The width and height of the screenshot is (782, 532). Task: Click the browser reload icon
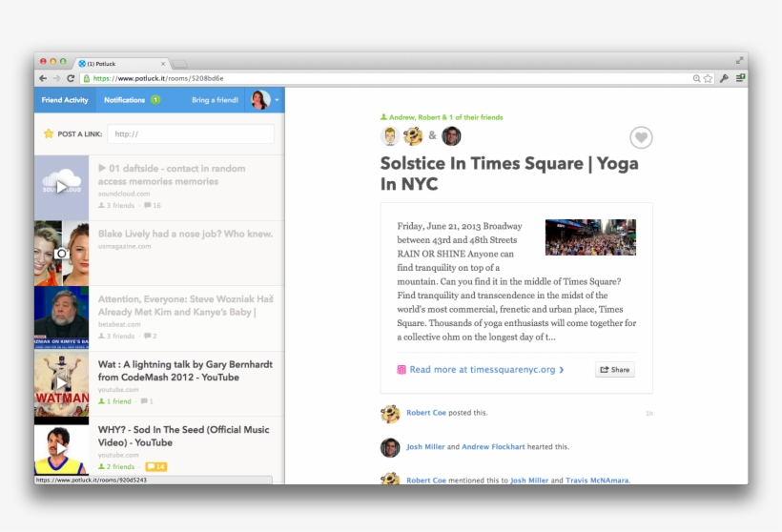click(x=72, y=78)
